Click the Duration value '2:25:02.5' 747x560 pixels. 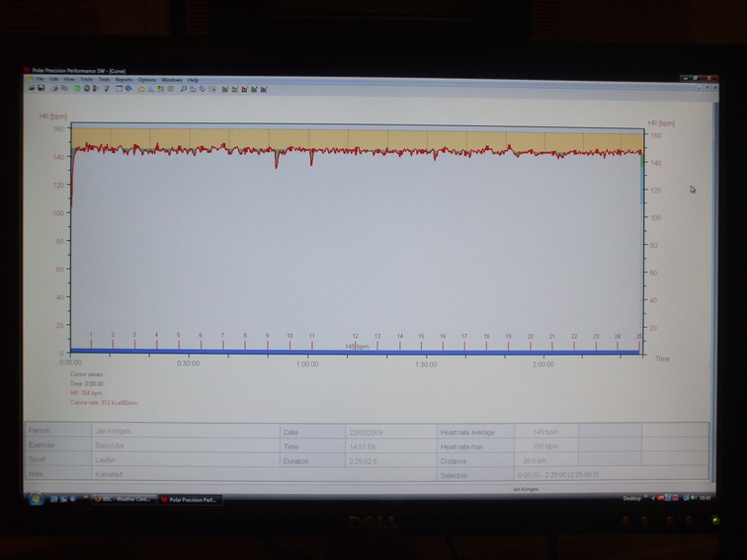363,461
